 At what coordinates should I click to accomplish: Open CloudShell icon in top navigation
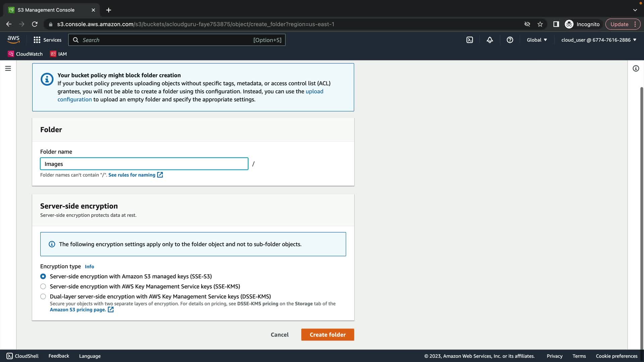(x=470, y=40)
